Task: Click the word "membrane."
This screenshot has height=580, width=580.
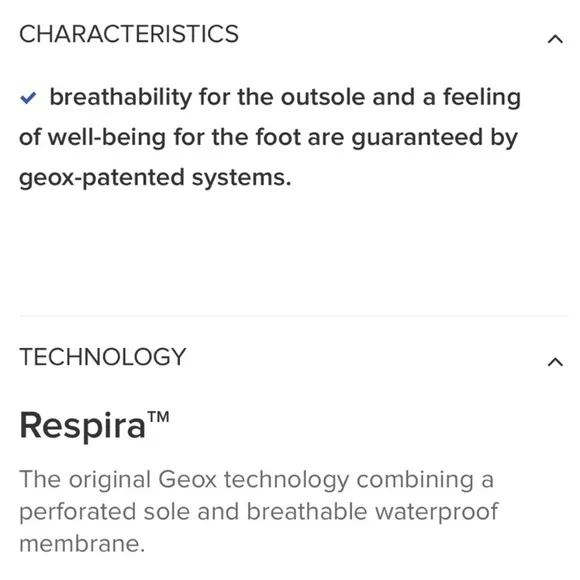Action: coord(82,544)
